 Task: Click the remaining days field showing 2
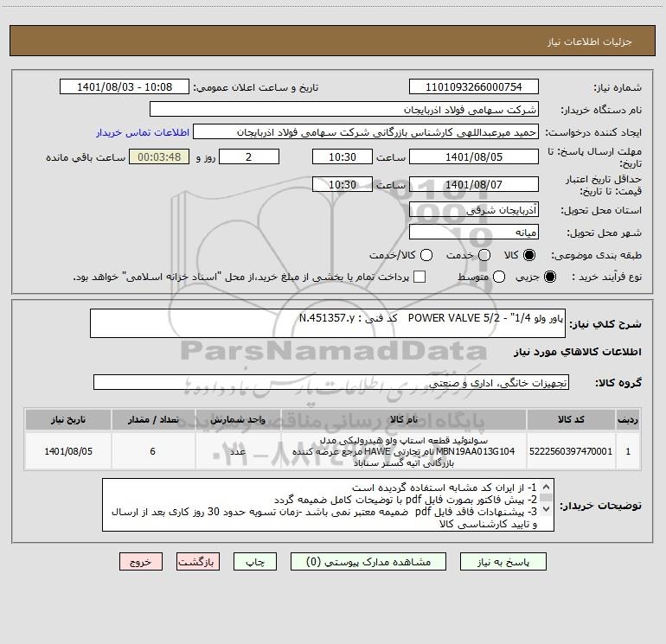point(249,156)
